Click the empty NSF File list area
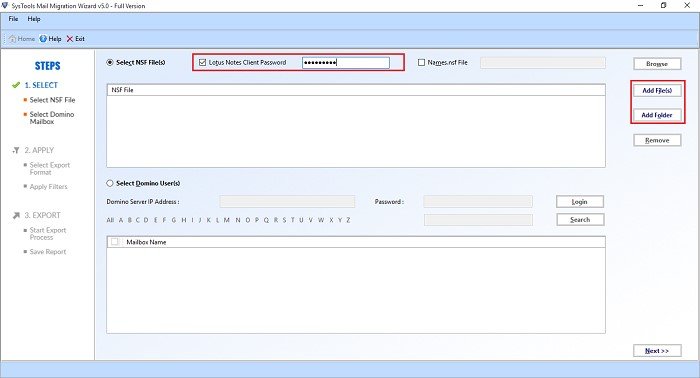The height and width of the screenshot is (378, 700). [x=356, y=131]
